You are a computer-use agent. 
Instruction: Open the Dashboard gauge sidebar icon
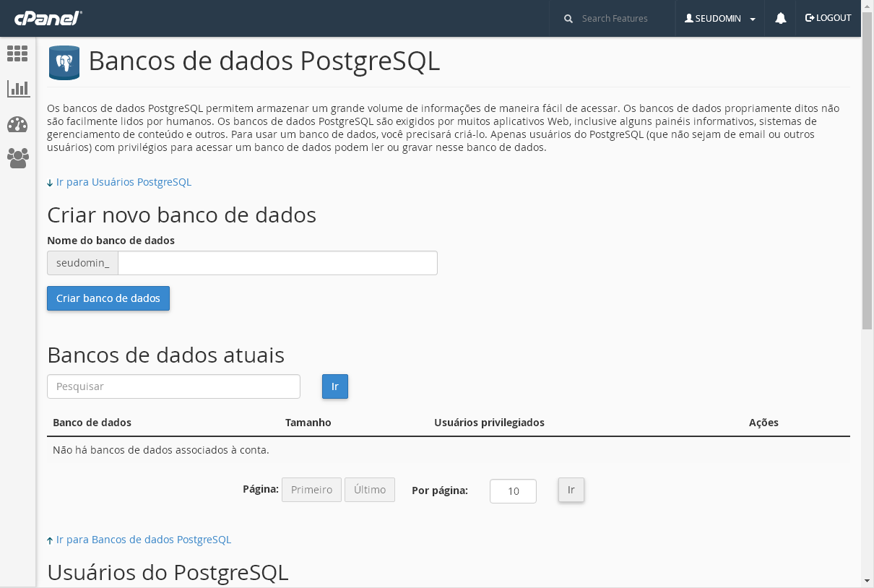17,124
